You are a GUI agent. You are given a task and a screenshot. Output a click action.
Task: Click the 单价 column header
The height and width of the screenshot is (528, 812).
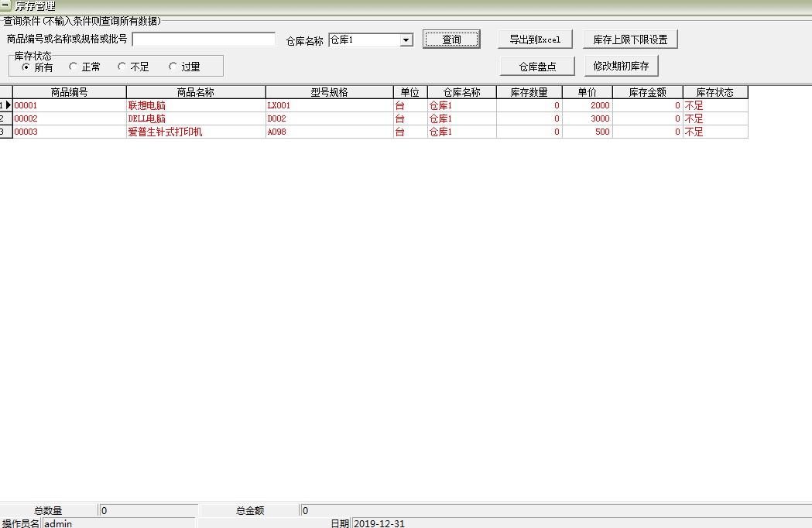[588, 92]
